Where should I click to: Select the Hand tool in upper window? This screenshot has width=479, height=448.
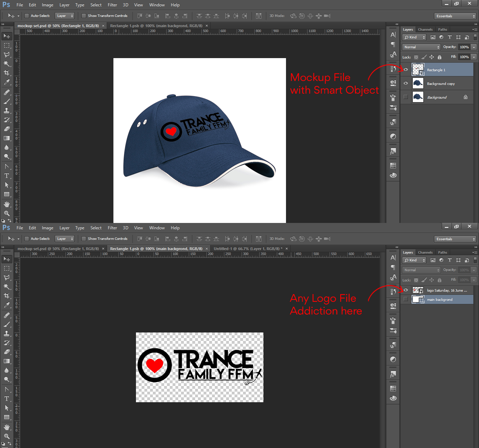7,204
